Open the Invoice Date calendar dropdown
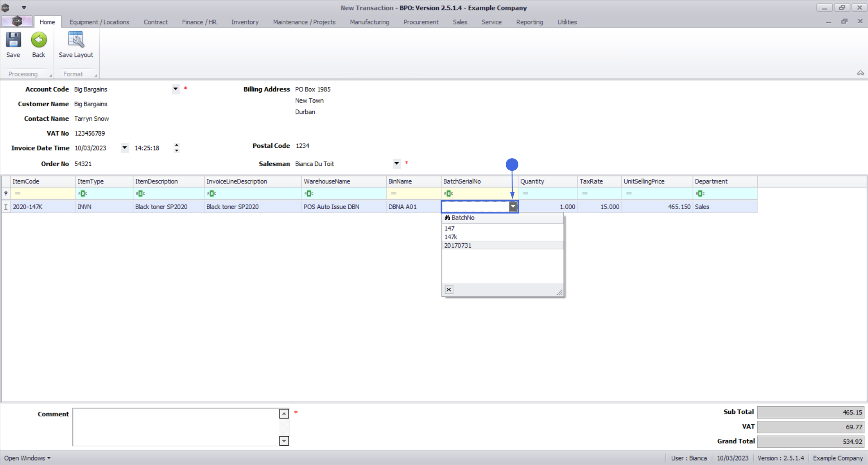Image resolution: width=868 pixels, height=465 pixels. 125,148
